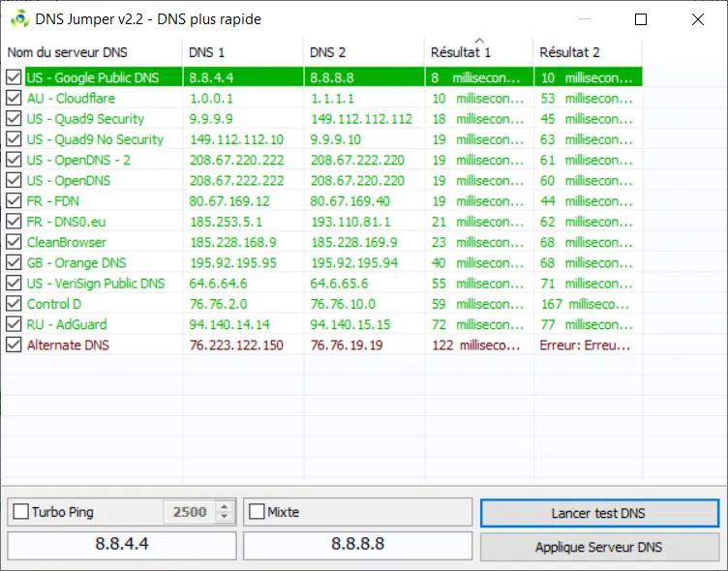
Task: Select the FR - DNS0.eu row name
Action: coord(66,222)
